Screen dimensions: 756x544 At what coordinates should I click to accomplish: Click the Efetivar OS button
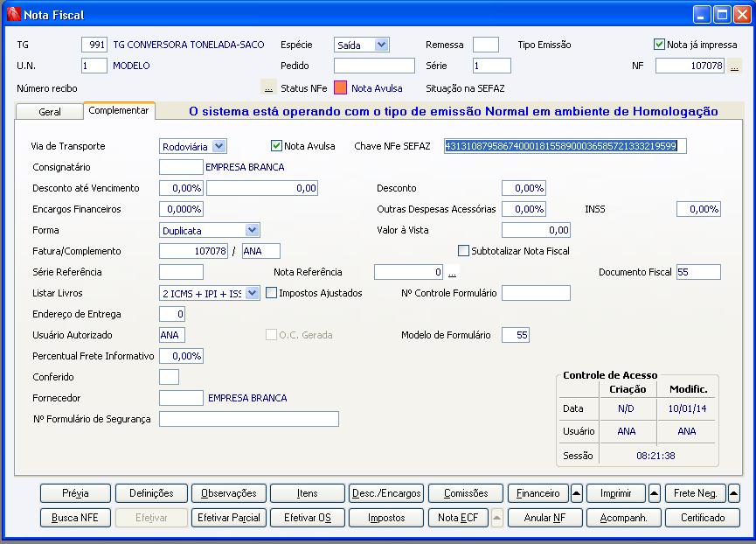[308, 518]
